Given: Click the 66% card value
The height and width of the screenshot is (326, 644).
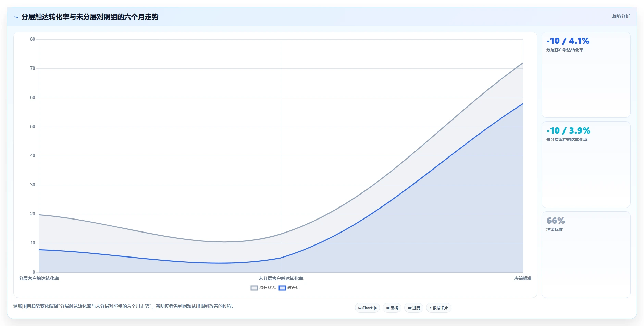Looking at the screenshot, I should pos(555,221).
